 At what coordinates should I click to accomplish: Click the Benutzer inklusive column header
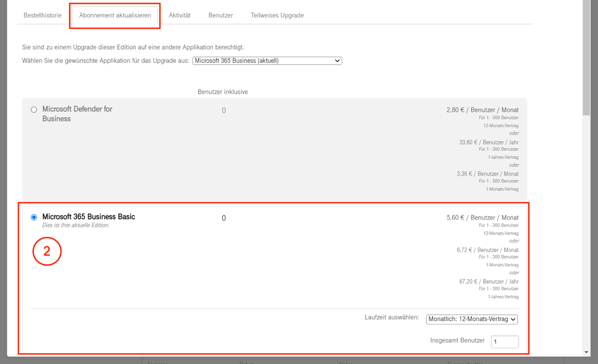click(x=223, y=92)
